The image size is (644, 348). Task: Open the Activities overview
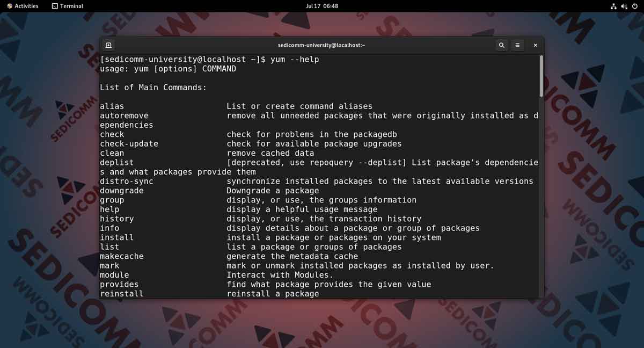(26, 6)
